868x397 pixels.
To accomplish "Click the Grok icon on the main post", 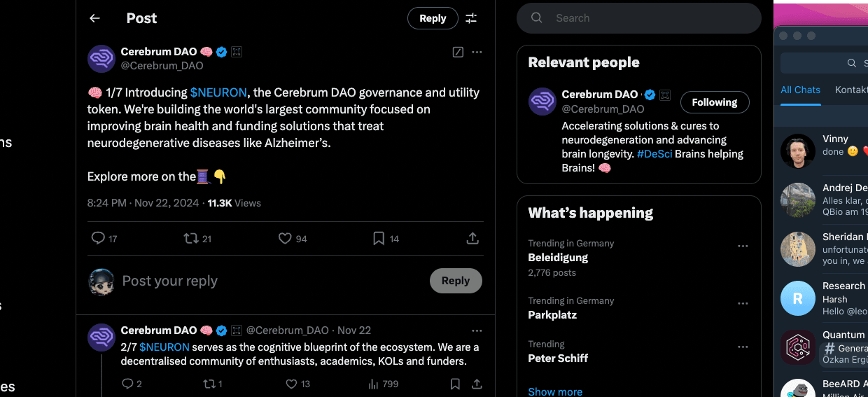I will click(x=458, y=52).
